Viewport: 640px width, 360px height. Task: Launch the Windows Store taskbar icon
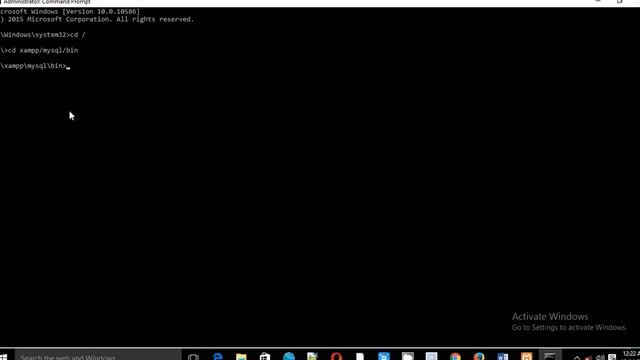tap(265, 356)
